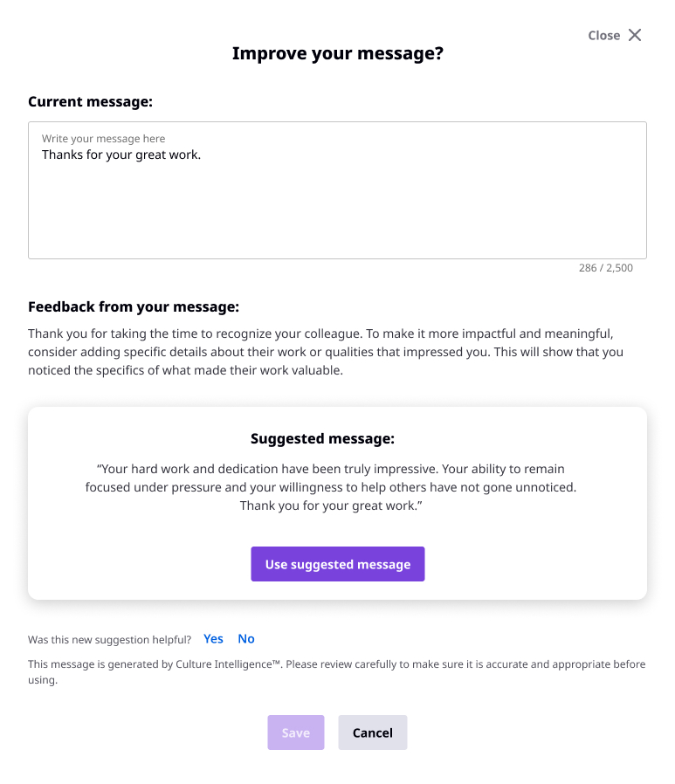Image resolution: width=675 pixels, height=784 pixels.
Task: Answer No to suggestion helpful question
Action: tap(246, 638)
